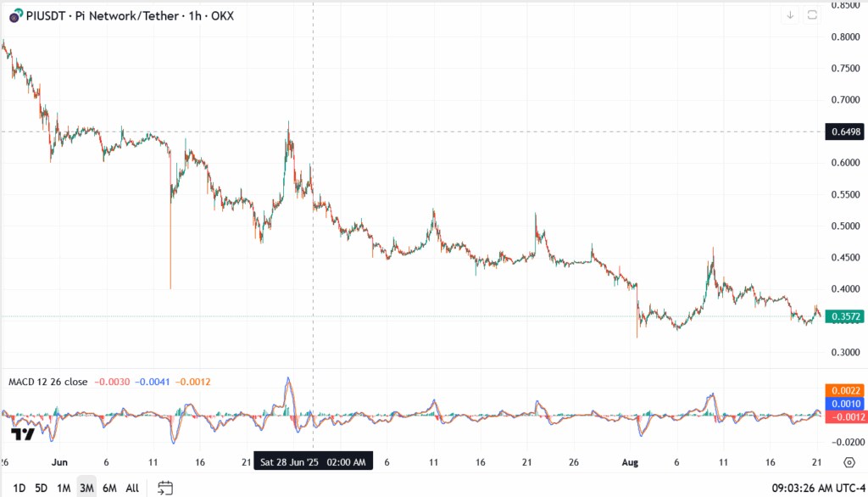Click the down-arrow icon in the chart's top corner

coord(790,15)
